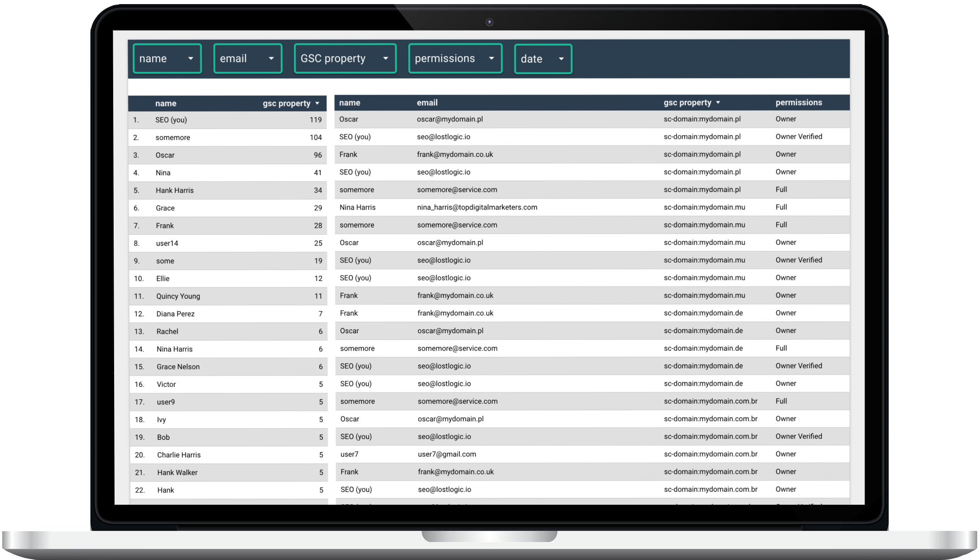Select Hank Harris row in left table
The height and width of the screenshot is (560, 980).
point(227,190)
